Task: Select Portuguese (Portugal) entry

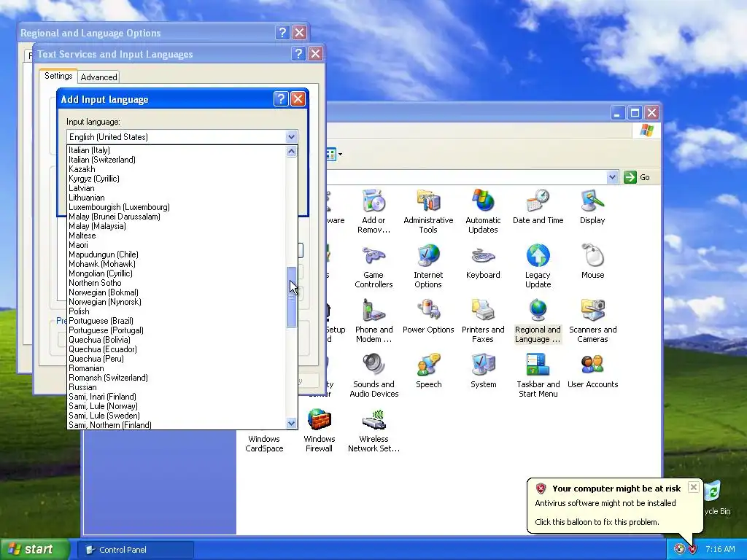Action: pyautogui.click(x=177, y=330)
